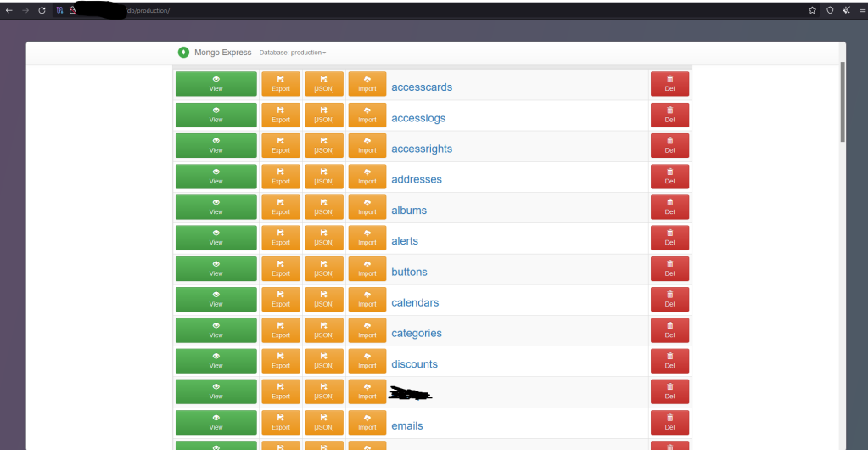Export the accesscards collection
The height and width of the screenshot is (450, 868).
(x=281, y=84)
